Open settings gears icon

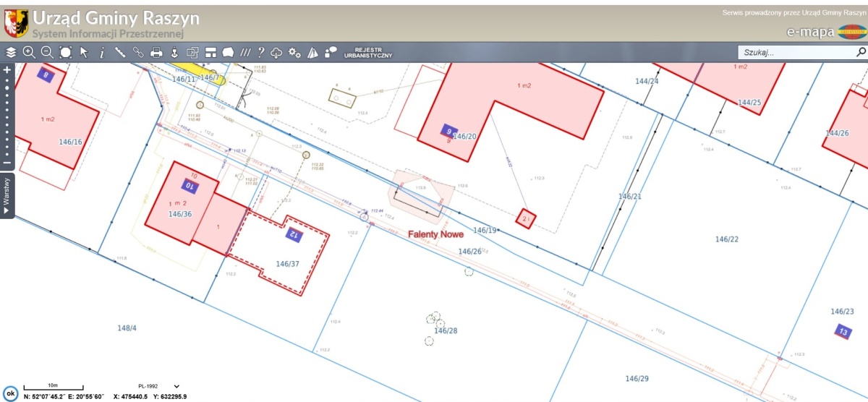[x=294, y=52]
